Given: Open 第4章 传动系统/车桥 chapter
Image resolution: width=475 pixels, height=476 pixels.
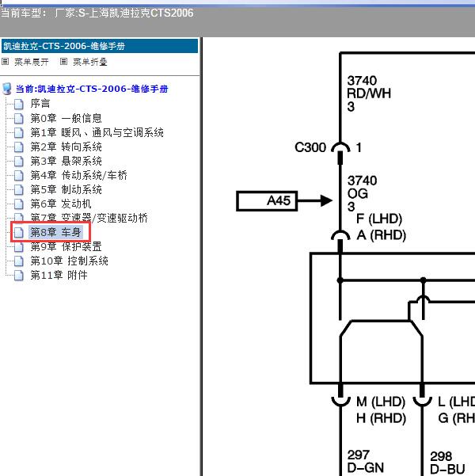Looking at the screenshot, I should click(78, 175).
